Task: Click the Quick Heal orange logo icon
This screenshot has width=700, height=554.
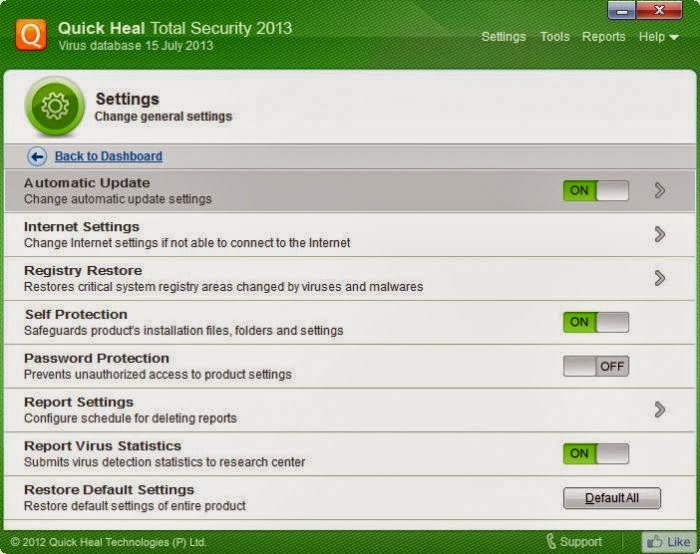Action: click(30, 34)
